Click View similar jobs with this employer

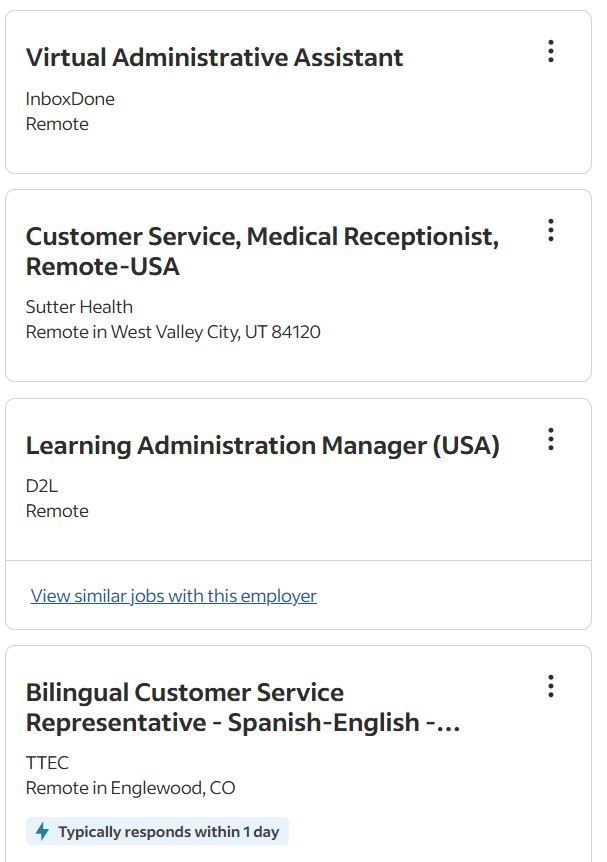pyautogui.click(x=174, y=596)
